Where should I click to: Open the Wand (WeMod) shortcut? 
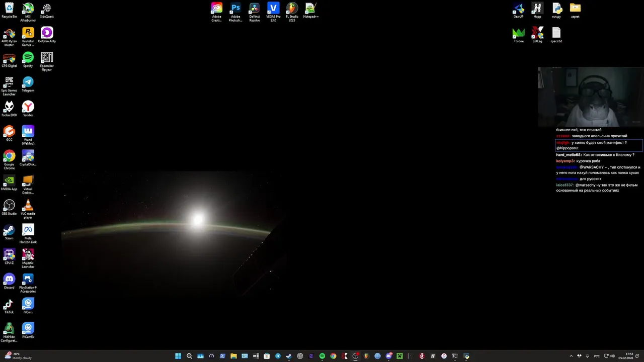tap(28, 136)
